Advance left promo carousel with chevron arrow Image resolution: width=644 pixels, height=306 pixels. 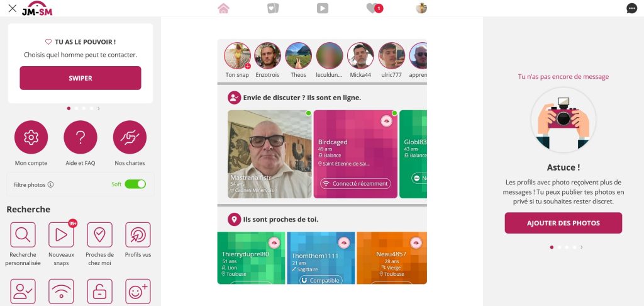point(99,108)
